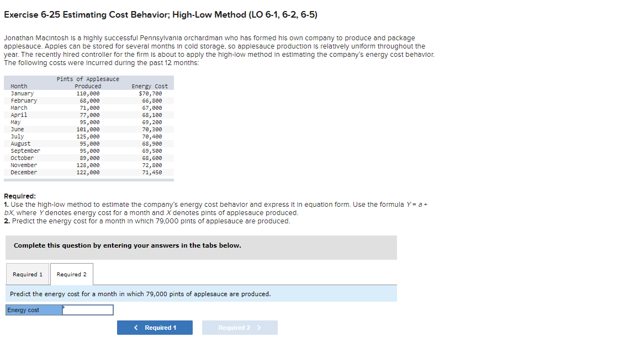Image resolution: width=635 pixels, height=364 pixels.
Task: Click the January energy cost $70,700
Action: [150, 93]
